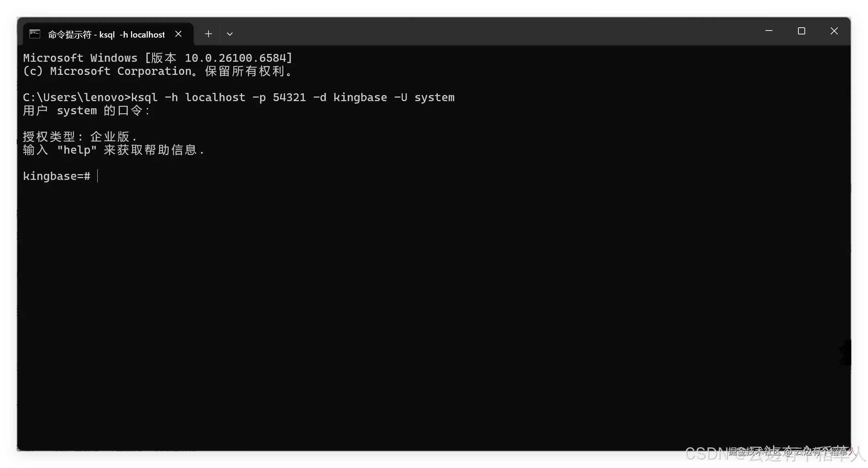
Task: Click the CSDN watermark text
Action: [707, 453]
